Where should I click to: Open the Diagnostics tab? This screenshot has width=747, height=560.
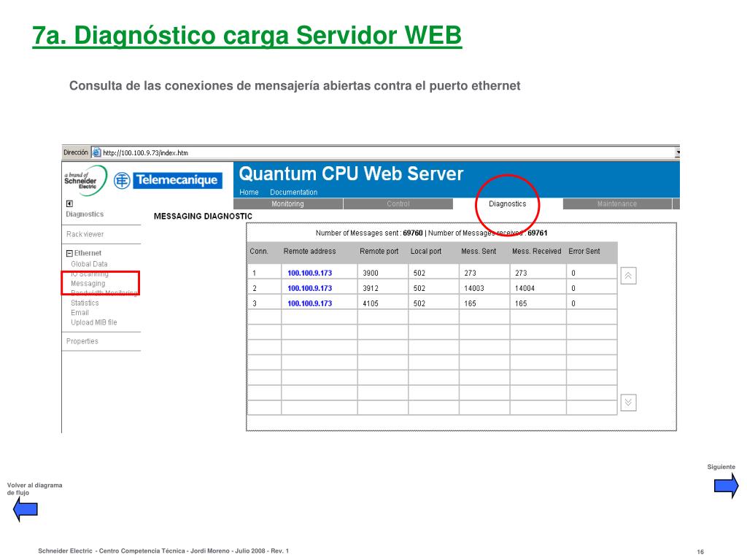tap(508, 204)
